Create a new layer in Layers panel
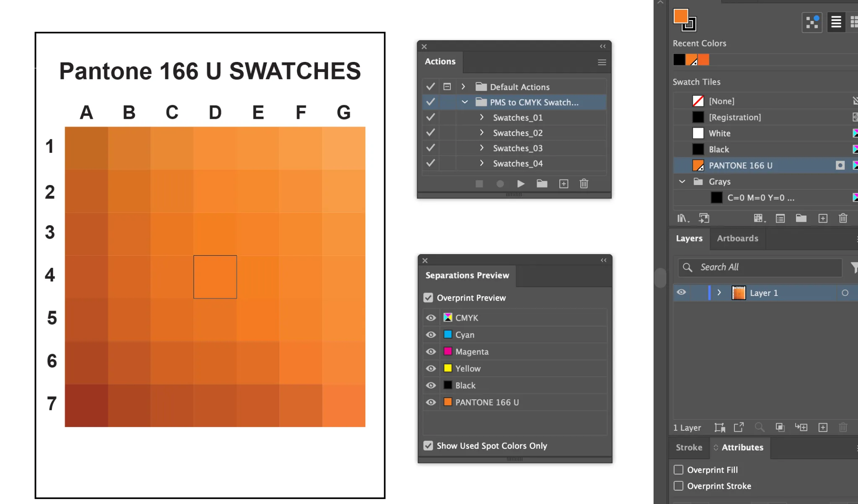The image size is (858, 504). pos(823,427)
